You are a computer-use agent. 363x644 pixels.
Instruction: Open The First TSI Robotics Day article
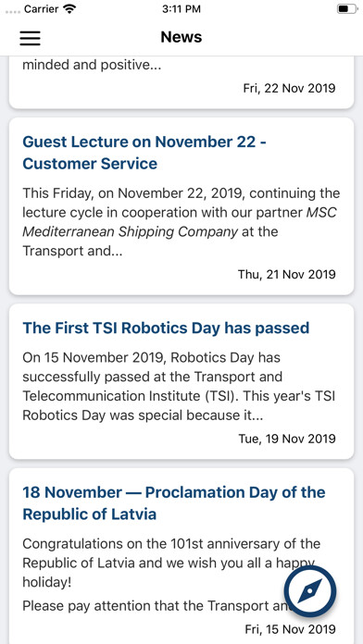pyautogui.click(x=166, y=328)
